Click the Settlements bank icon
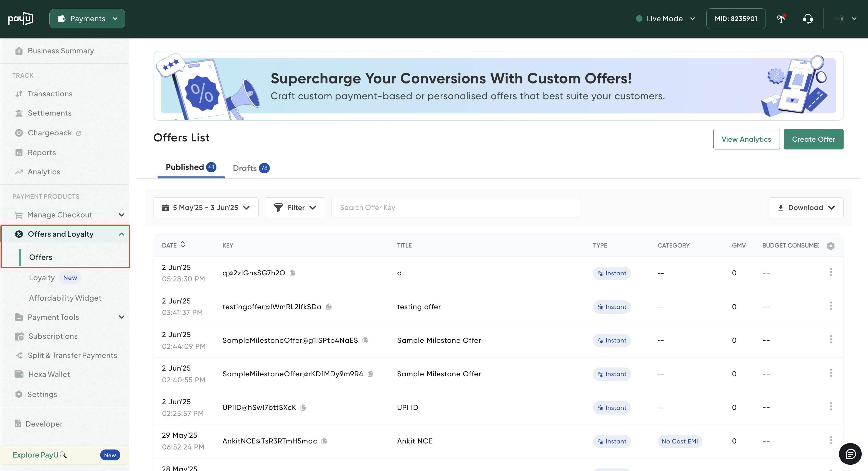 [19, 113]
